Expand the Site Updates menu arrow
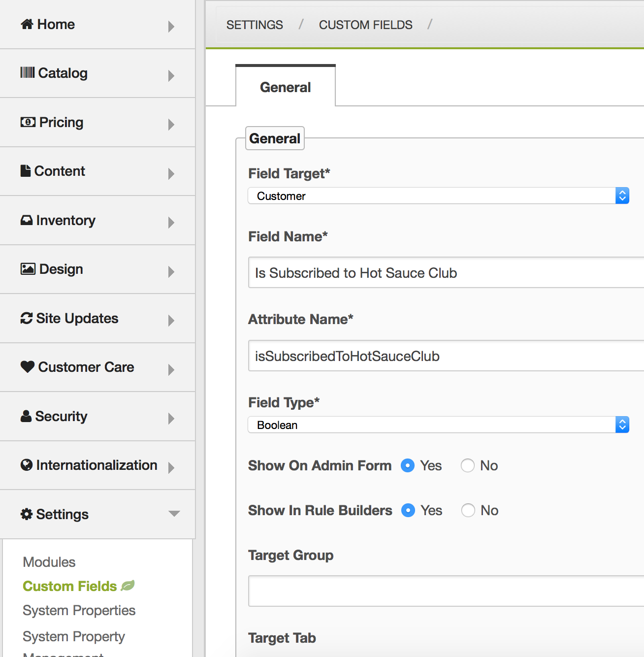Viewport: 644px width, 657px height. click(x=171, y=320)
